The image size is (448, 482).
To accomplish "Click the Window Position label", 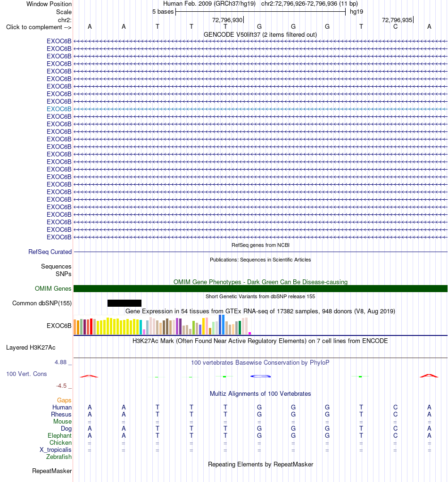I will pos(49,4).
